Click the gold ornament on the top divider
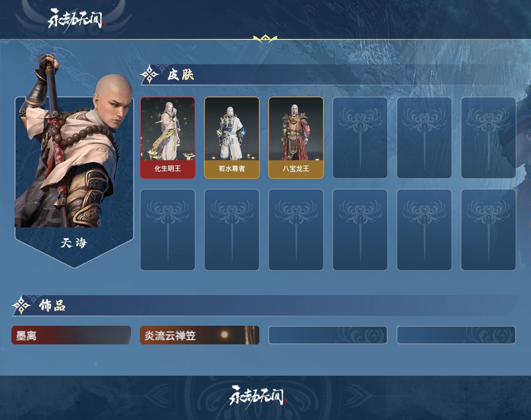 (x=265, y=39)
